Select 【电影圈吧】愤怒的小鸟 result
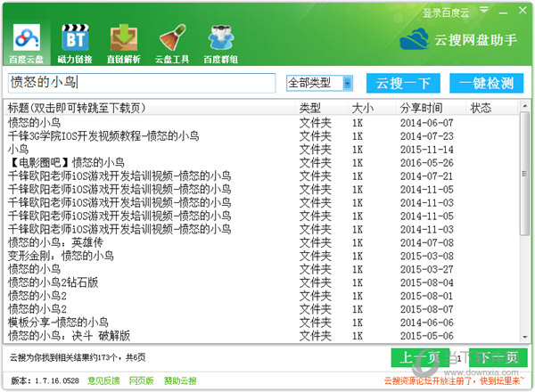 (261, 162)
